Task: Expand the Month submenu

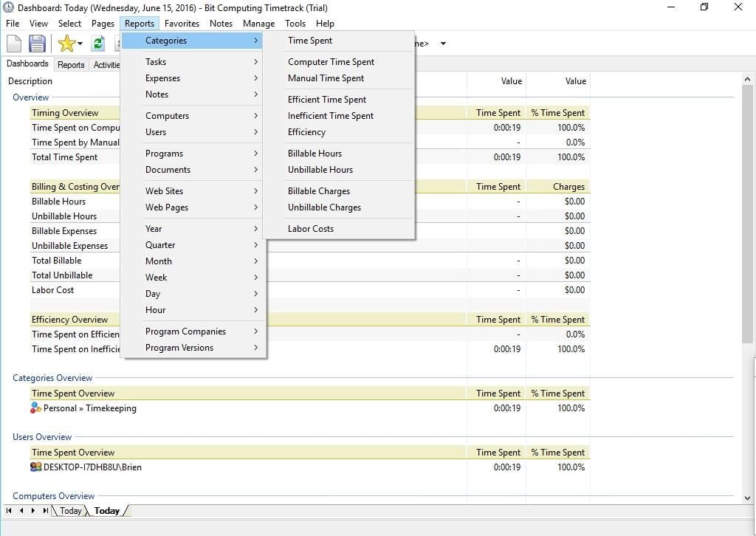Action: 193,261
